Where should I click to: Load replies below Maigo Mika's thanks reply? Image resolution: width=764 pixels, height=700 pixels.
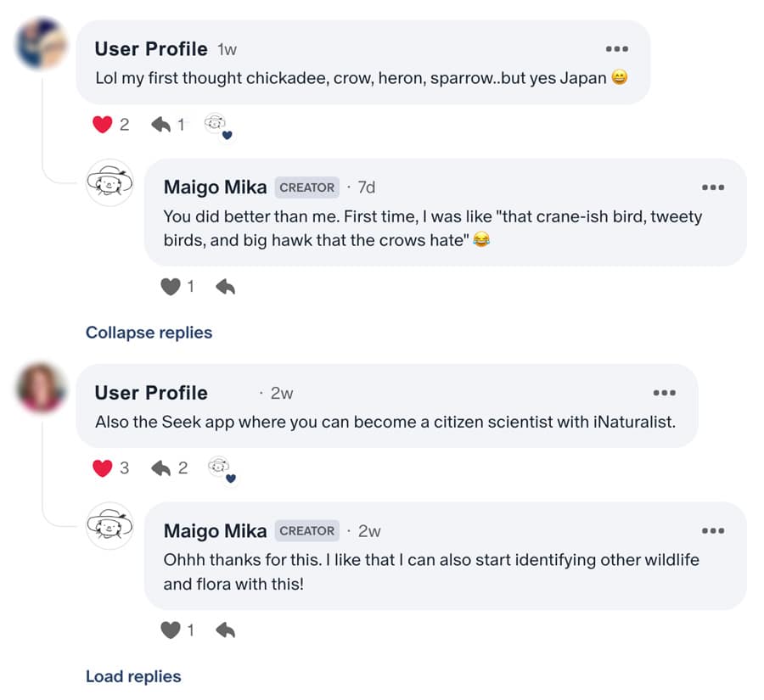tap(132, 676)
